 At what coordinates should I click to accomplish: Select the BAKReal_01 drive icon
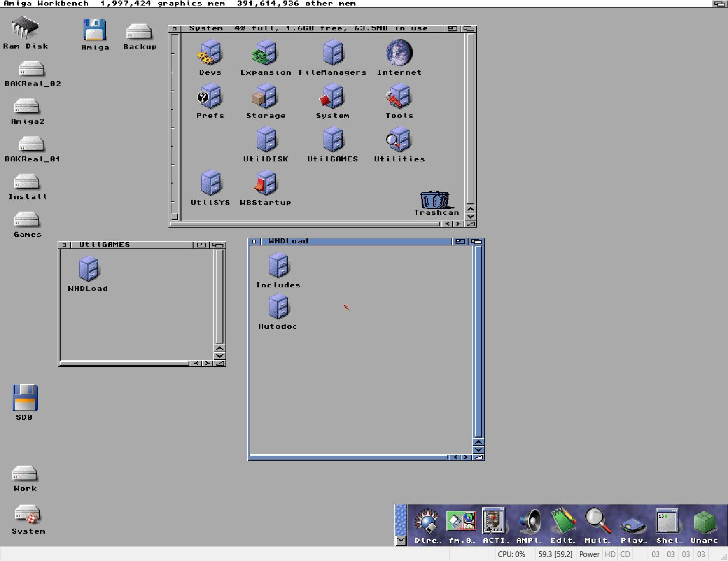click(32, 144)
